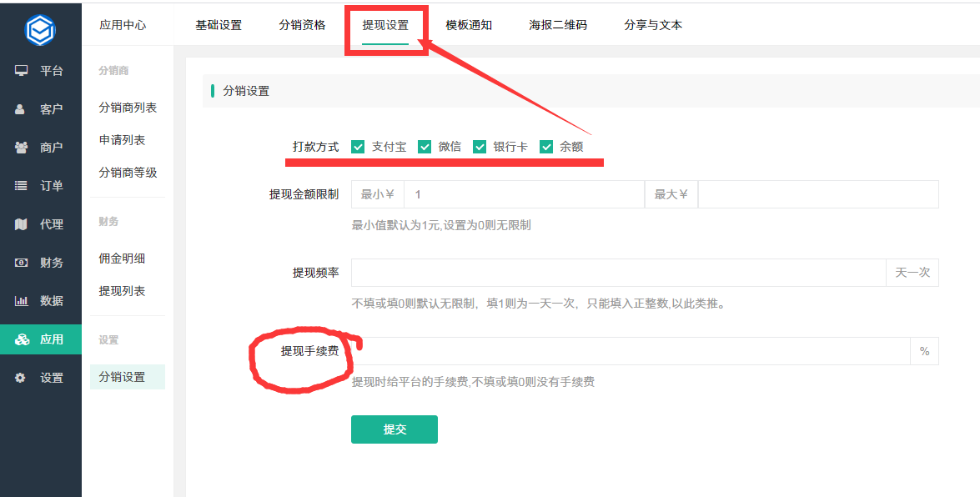Viewport: 980px width, 497px height.
Task: Switch to the 分销资格 tab
Action: [302, 25]
